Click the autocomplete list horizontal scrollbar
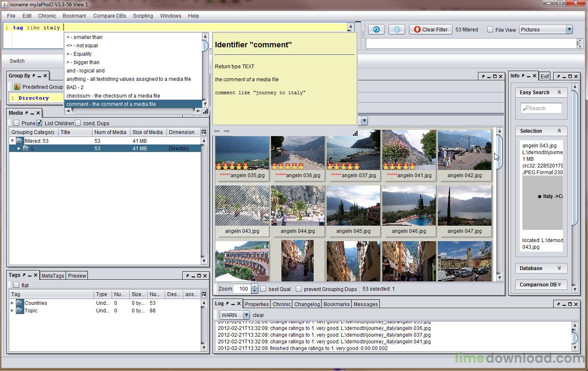This screenshot has width=588, height=371. coord(133,111)
